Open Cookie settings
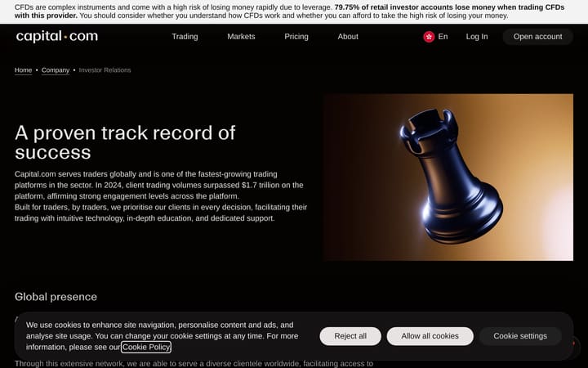 (x=520, y=336)
